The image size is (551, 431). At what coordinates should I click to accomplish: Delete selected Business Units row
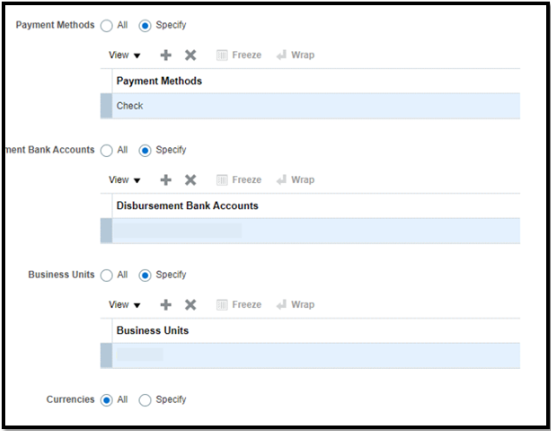coord(190,305)
